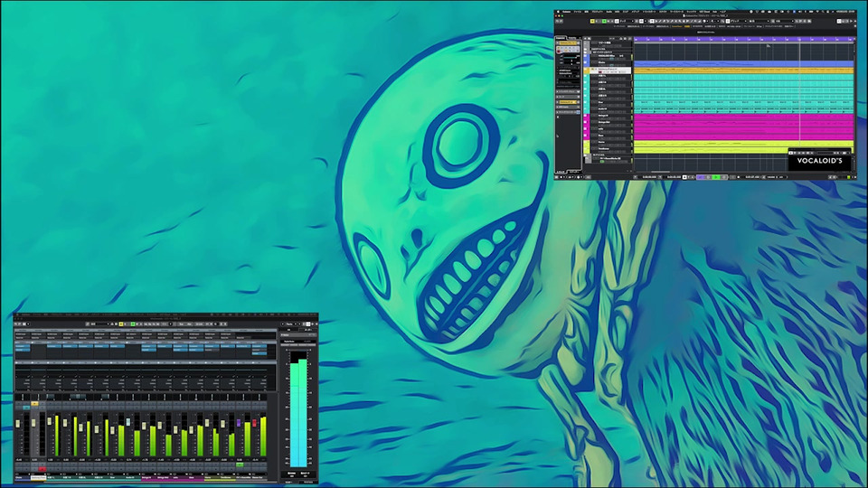Click yellow M mute-states button in mixer toolbar
868x488 pixels.
coord(121,324)
